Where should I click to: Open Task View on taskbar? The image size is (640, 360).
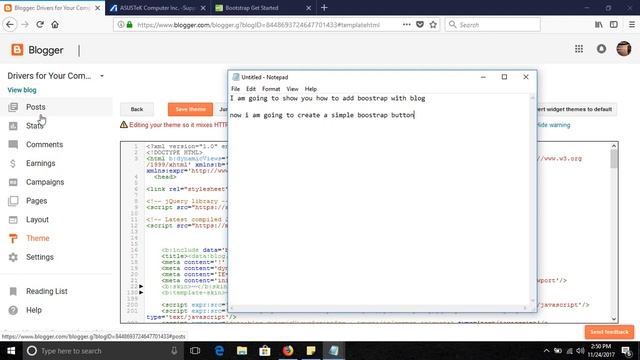coord(195,351)
